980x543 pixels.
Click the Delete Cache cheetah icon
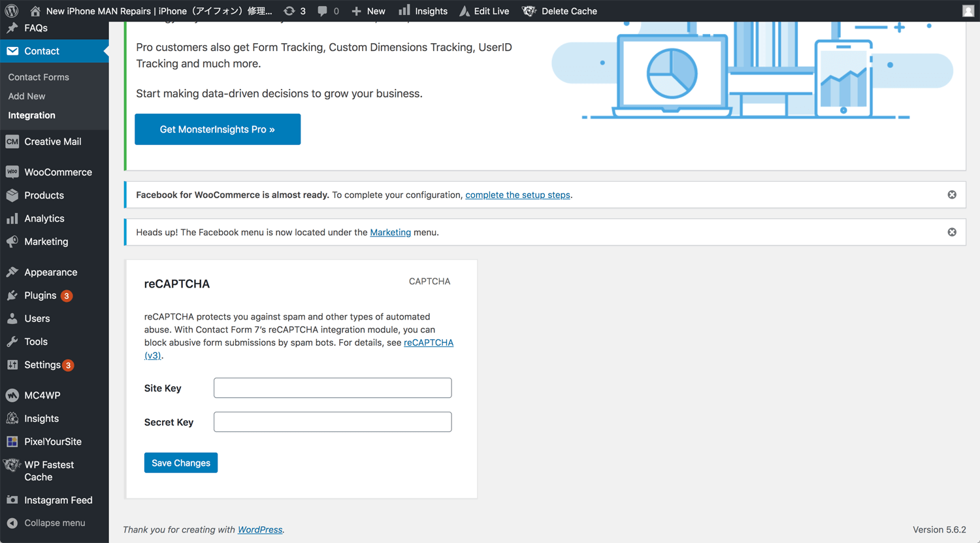pyautogui.click(x=529, y=11)
